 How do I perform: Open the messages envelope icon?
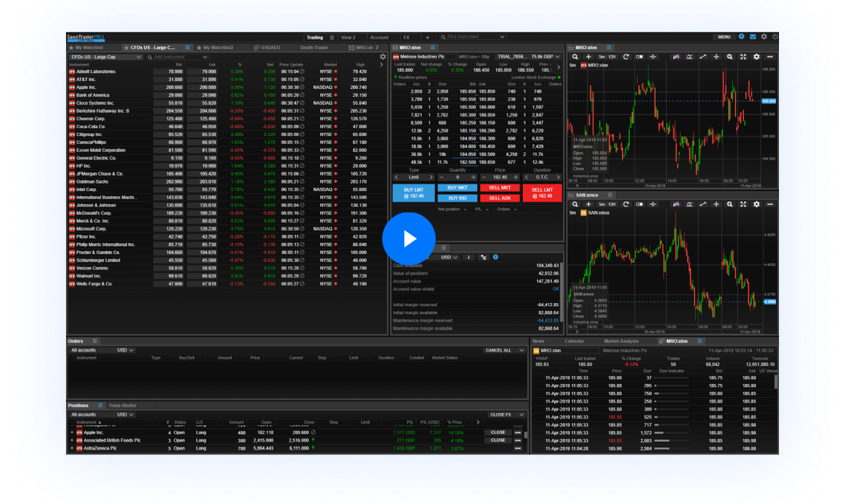[x=753, y=37]
